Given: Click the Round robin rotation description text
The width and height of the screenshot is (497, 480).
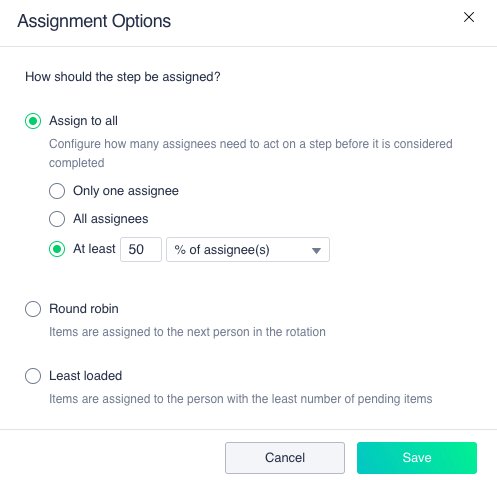Looking at the screenshot, I should [x=187, y=332].
